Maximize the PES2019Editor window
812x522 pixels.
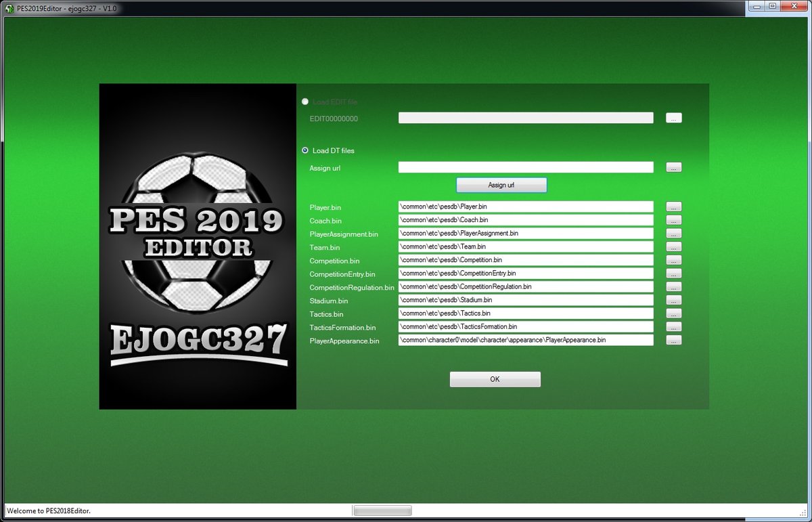(773, 6)
